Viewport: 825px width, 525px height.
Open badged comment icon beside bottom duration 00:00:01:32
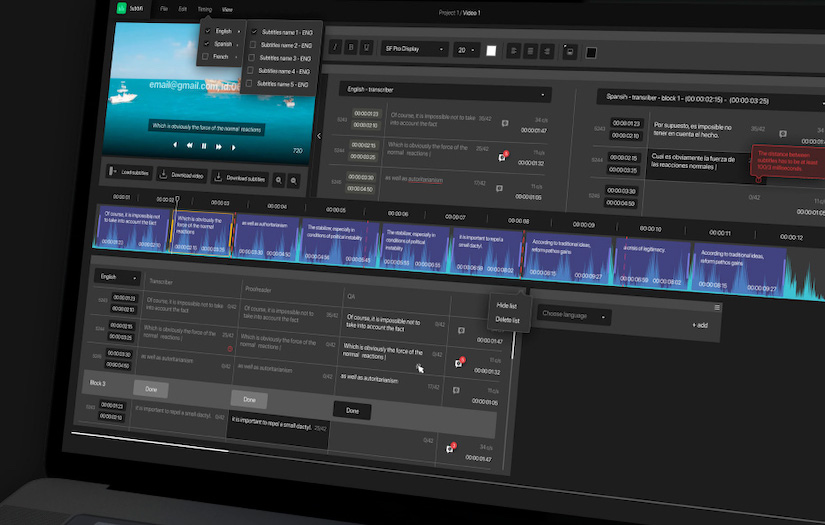point(459,362)
